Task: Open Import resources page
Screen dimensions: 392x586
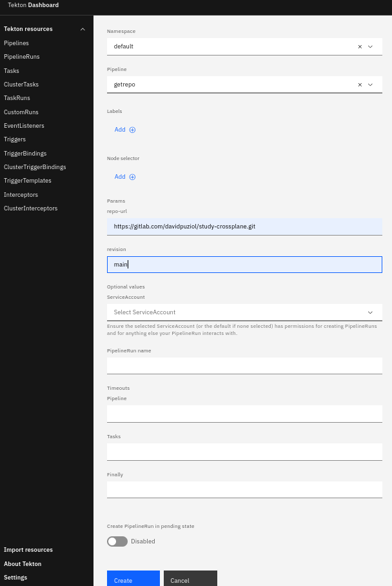Action: [x=28, y=550]
